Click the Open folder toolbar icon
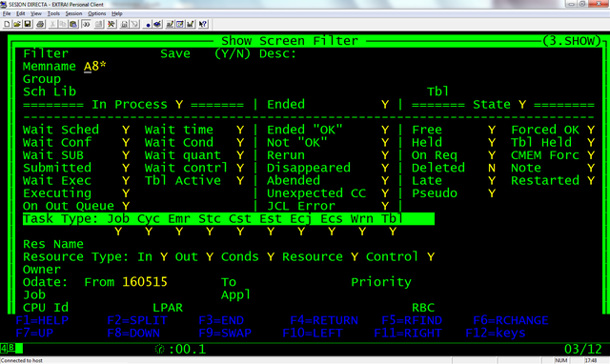The image size is (610, 364). pos(17,24)
